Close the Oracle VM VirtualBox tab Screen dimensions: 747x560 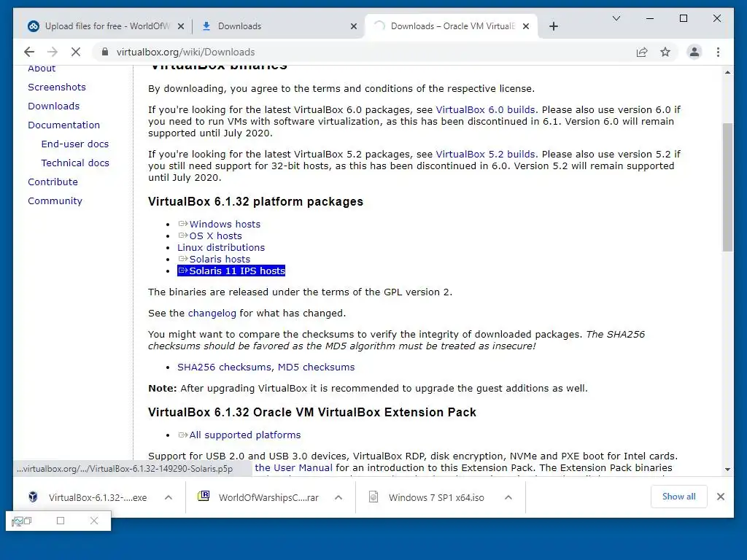(x=526, y=26)
